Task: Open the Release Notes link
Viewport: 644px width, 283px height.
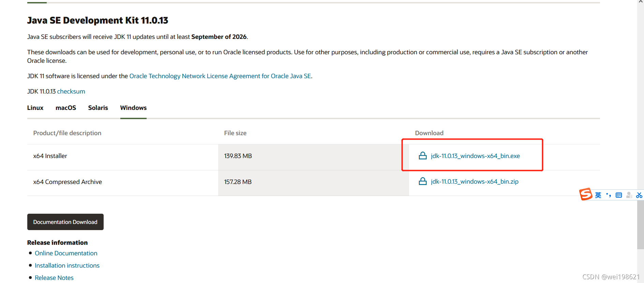Action: pos(54,278)
